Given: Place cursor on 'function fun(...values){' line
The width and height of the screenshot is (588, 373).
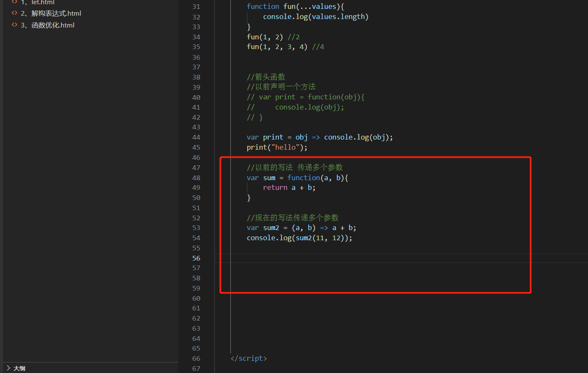Looking at the screenshot, I should [x=295, y=6].
